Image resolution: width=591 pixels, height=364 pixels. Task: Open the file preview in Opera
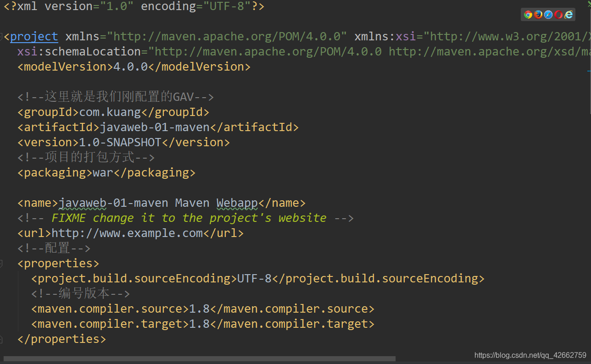point(558,15)
